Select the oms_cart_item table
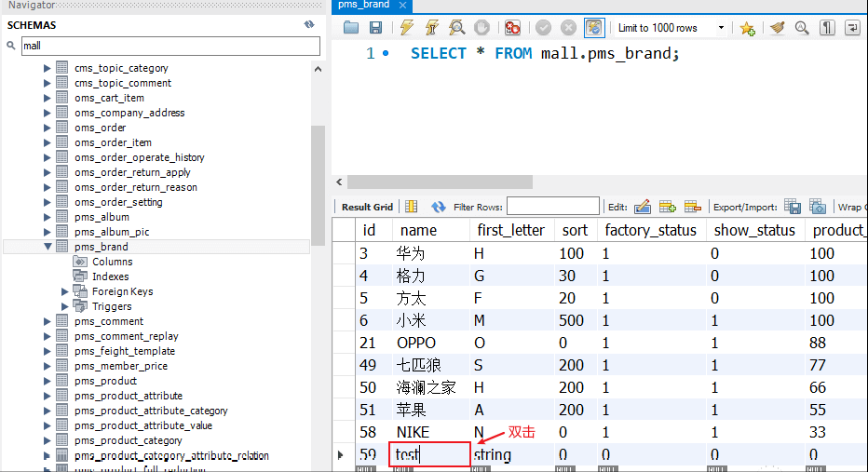The width and height of the screenshot is (868, 472). point(109,98)
